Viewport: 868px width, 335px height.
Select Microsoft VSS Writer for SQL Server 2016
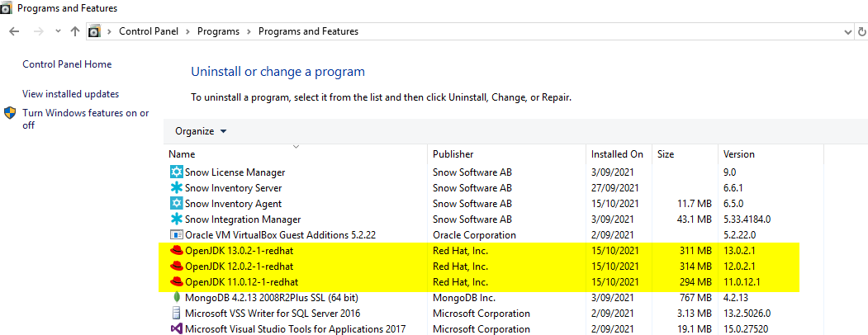[x=273, y=314]
